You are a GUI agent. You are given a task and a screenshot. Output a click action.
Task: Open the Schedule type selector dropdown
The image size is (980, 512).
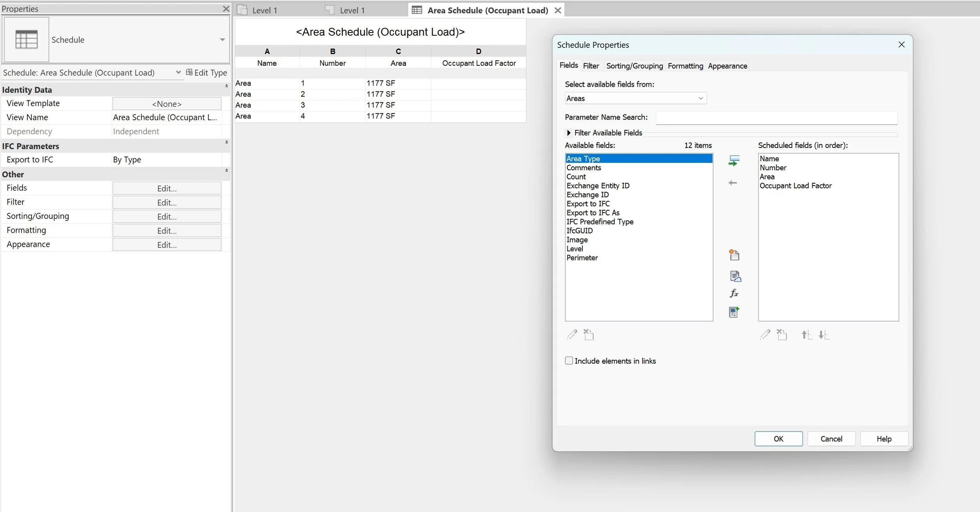pyautogui.click(x=222, y=40)
